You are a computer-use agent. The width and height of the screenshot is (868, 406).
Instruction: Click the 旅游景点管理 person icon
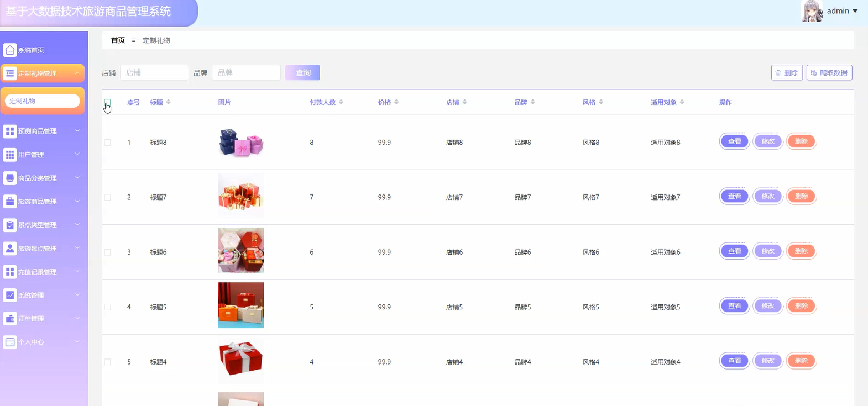tap(10, 249)
